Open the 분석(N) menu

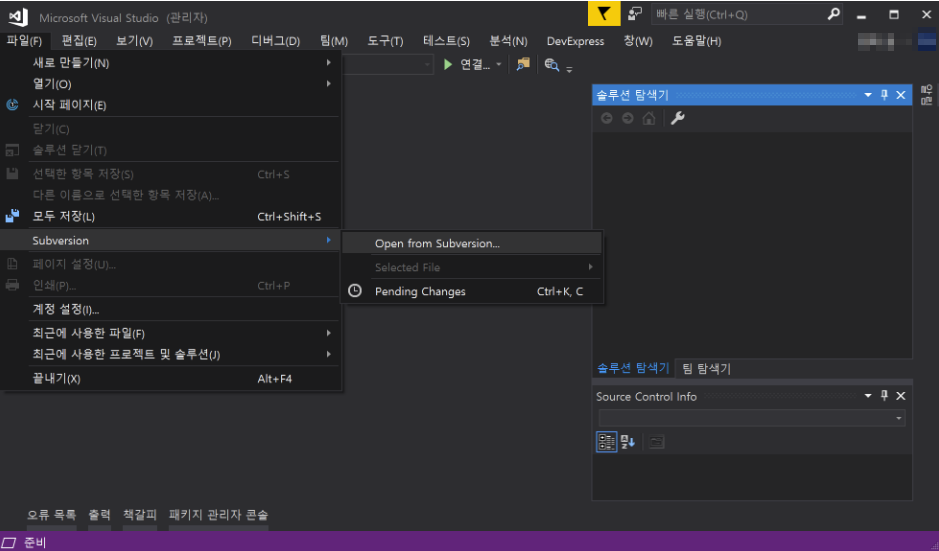508,41
